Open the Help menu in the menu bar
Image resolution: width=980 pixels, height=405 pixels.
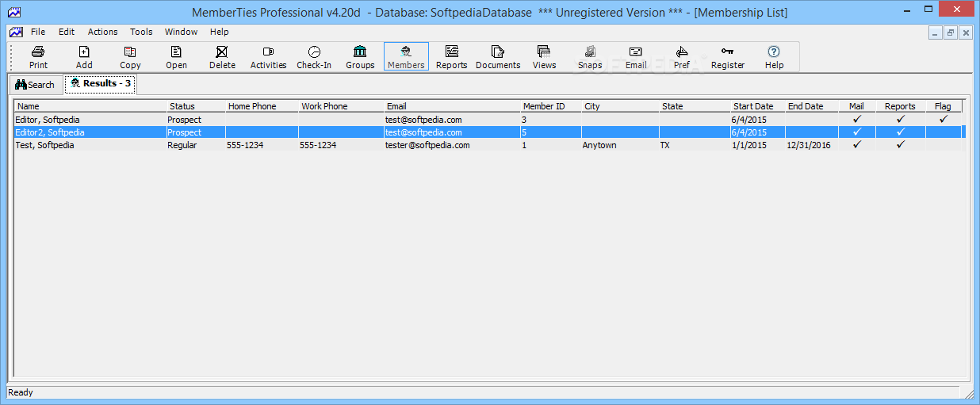(220, 32)
